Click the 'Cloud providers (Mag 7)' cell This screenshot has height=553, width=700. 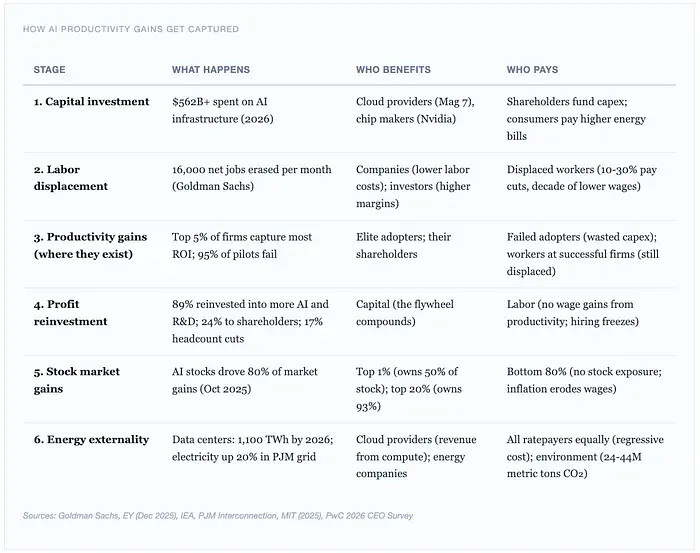click(x=416, y=110)
